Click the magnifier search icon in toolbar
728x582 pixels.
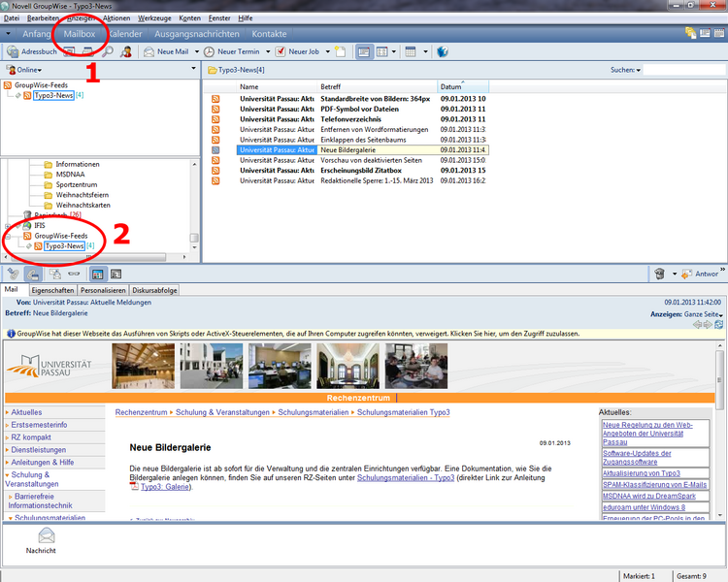(x=107, y=51)
